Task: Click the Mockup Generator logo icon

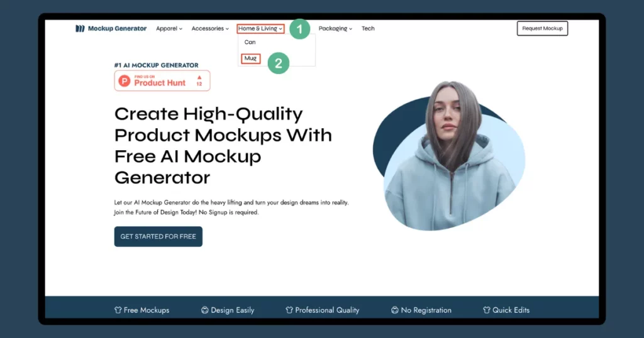Action: [80, 28]
